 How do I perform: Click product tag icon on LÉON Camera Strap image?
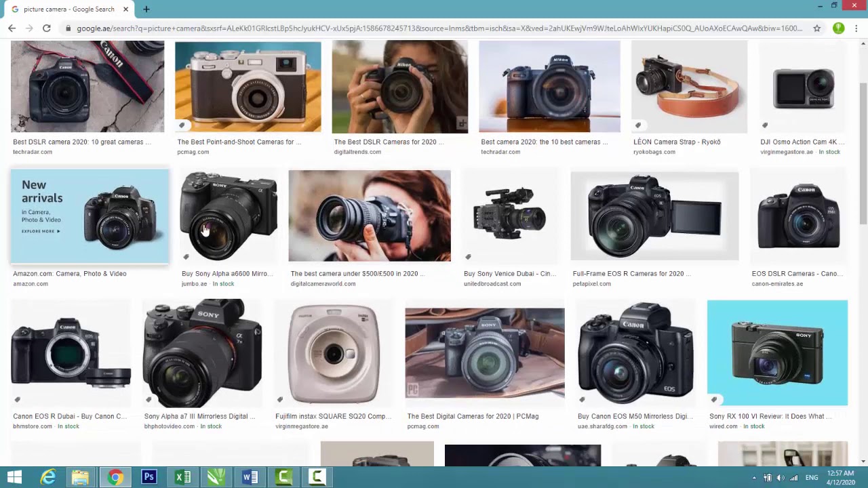[637, 125]
